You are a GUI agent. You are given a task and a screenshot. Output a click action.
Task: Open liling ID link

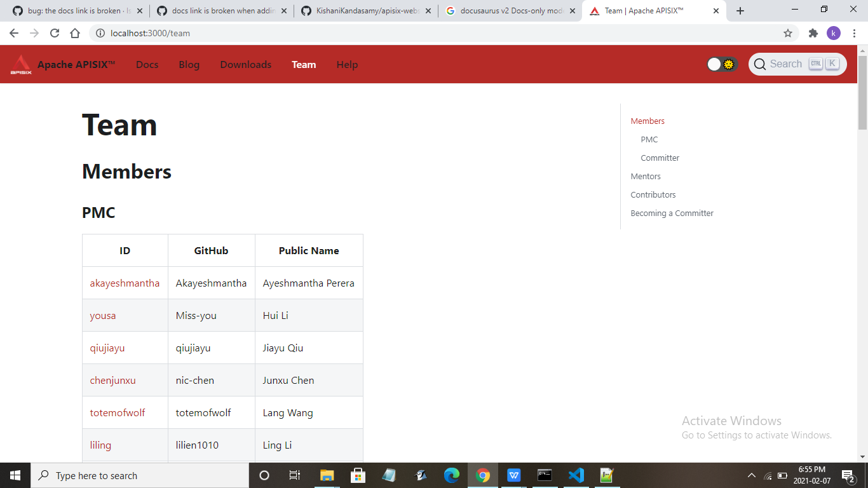click(x=100, y=445)
